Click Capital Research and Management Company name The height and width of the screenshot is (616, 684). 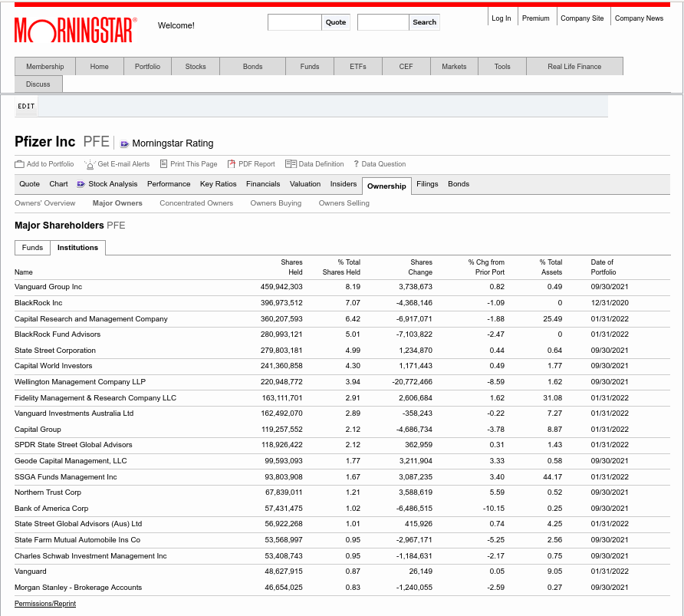point(91,319)
